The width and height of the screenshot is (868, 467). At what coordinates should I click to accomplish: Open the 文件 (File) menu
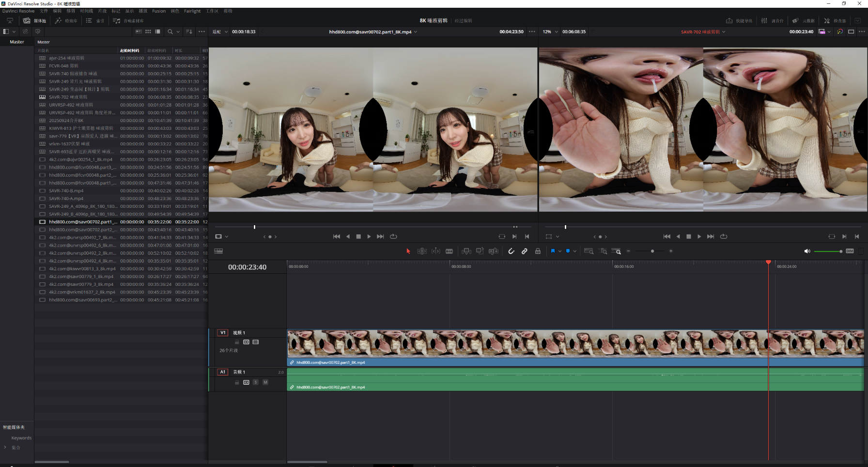[x=44, y=11]
